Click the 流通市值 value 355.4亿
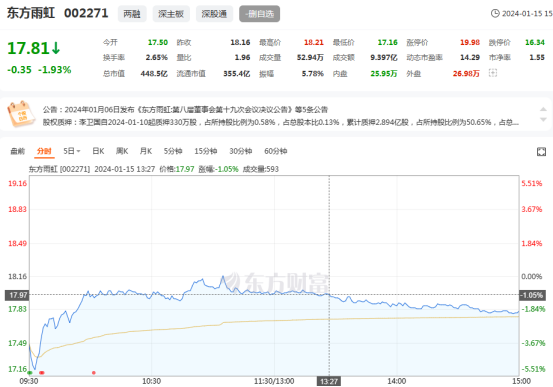The width and height of the screenshot is (553, 387). (237, 74)
